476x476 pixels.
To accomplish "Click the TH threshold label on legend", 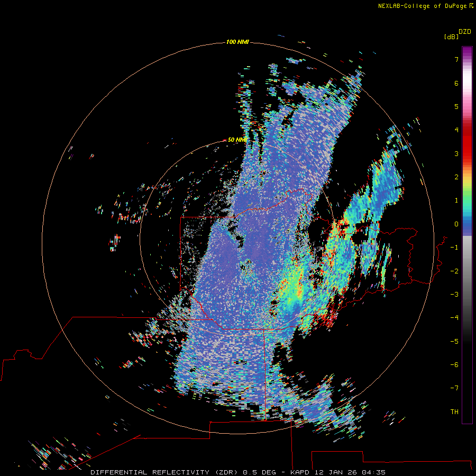I will click(454, 412).
